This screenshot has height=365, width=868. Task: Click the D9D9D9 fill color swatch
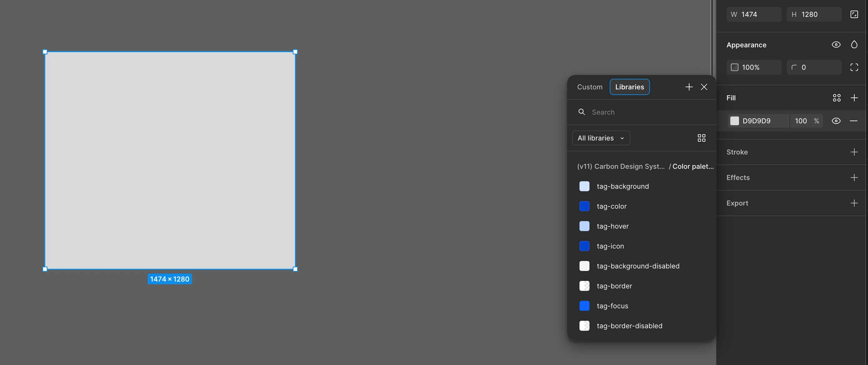735,121
